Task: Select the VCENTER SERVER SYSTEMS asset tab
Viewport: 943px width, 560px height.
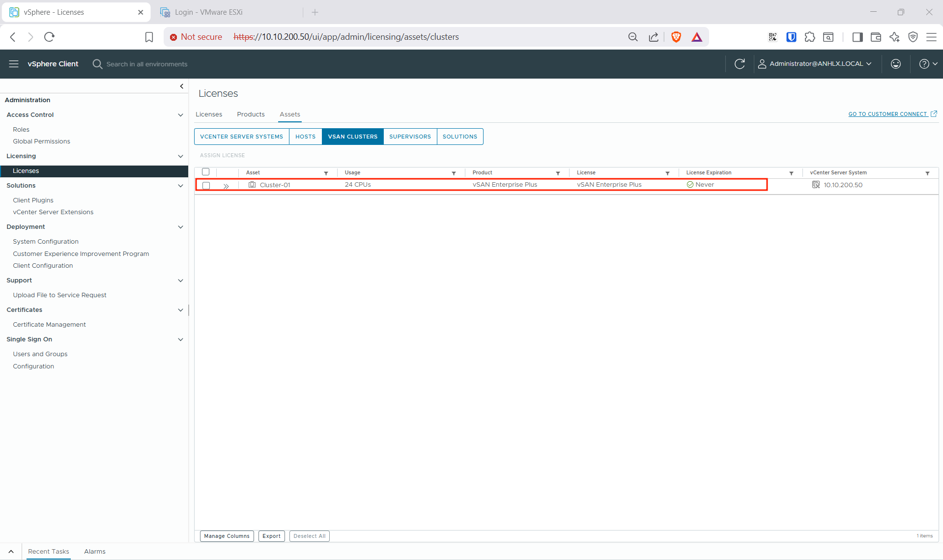Action: (x=242, y=137)
